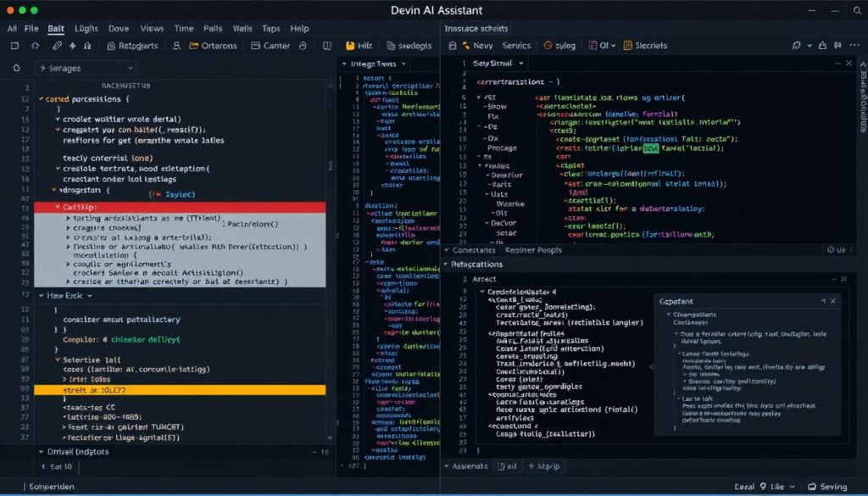Collapse the Cinarpeiians node in popup
868x496 pixels.
[668, 315]
